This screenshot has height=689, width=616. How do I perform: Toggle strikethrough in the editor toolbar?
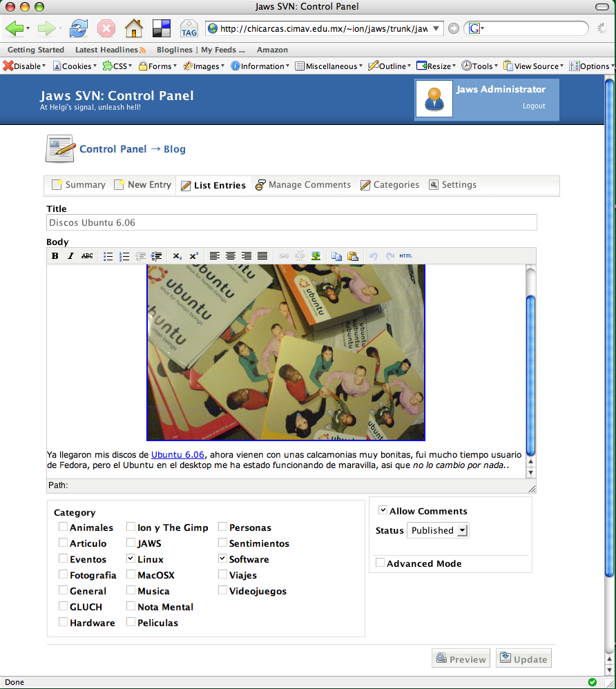pyautogui.click(x=87, y=255)
